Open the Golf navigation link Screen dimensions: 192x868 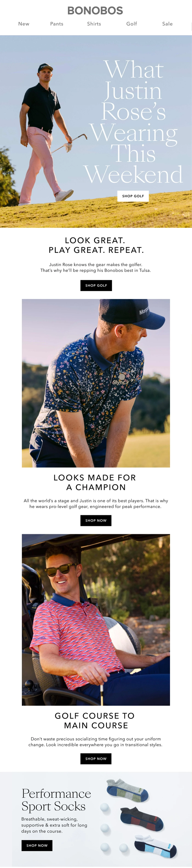(132, 24)
